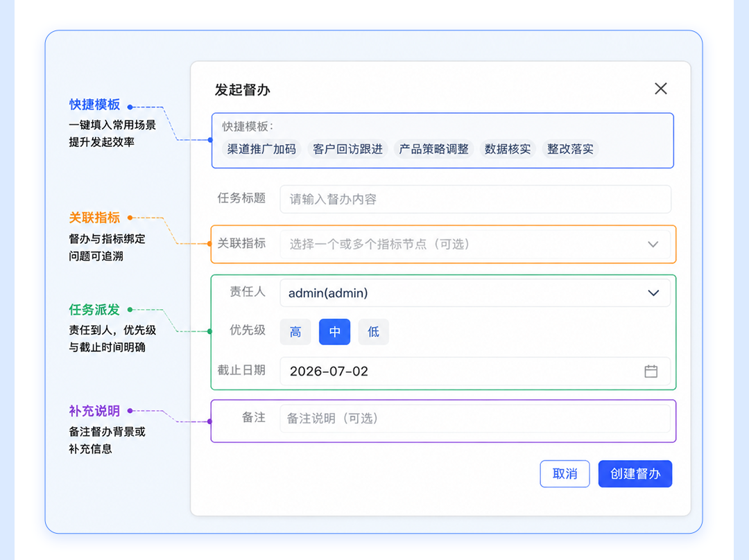Click the 责任人 field label
Viewport: 749px width, 560px height.
pos(248,292)
